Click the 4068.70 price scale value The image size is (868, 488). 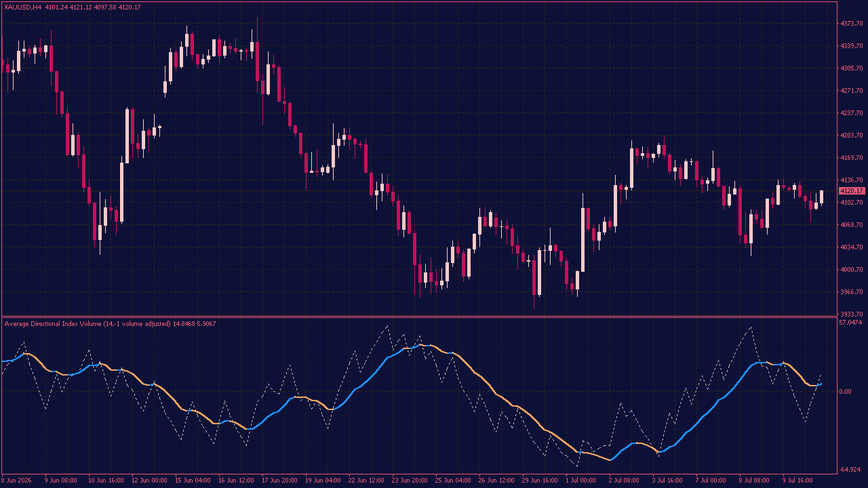point(850,225)
